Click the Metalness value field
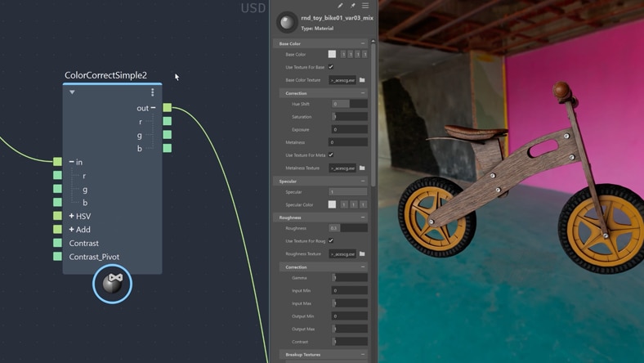The image size is (644, 363). click(x=348, y=141)
